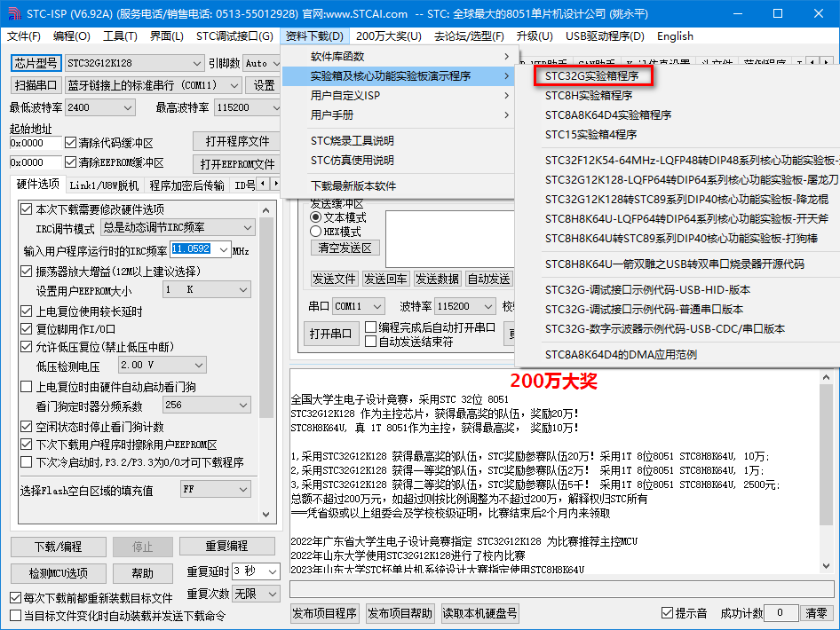Toggle 复位脚用作I/O口 checkbox
Image resolution: width=840 pixels, height=630 pixels.
(26, 328)
